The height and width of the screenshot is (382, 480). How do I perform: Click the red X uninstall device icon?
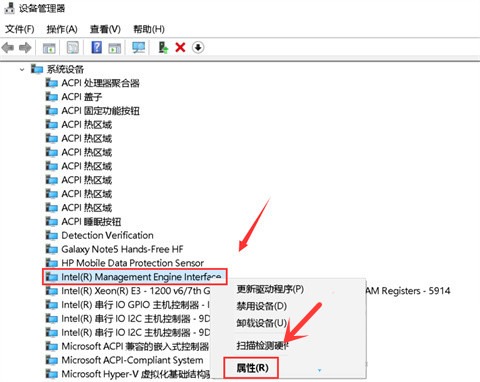(180, 47)
